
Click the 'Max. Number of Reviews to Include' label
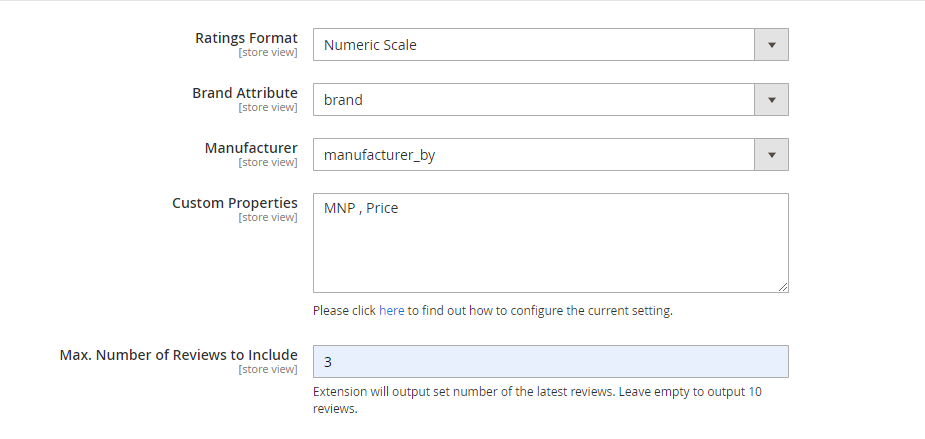(178, 355)
